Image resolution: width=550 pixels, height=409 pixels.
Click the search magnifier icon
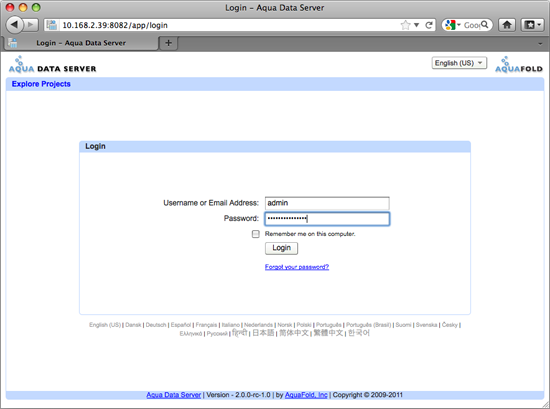[x=484, y=25]
